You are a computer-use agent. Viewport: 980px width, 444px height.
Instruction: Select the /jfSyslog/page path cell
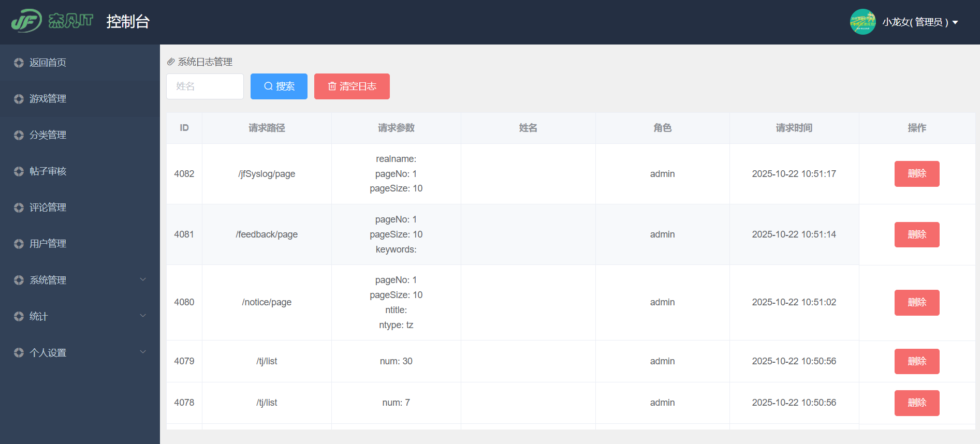point(267,174)
